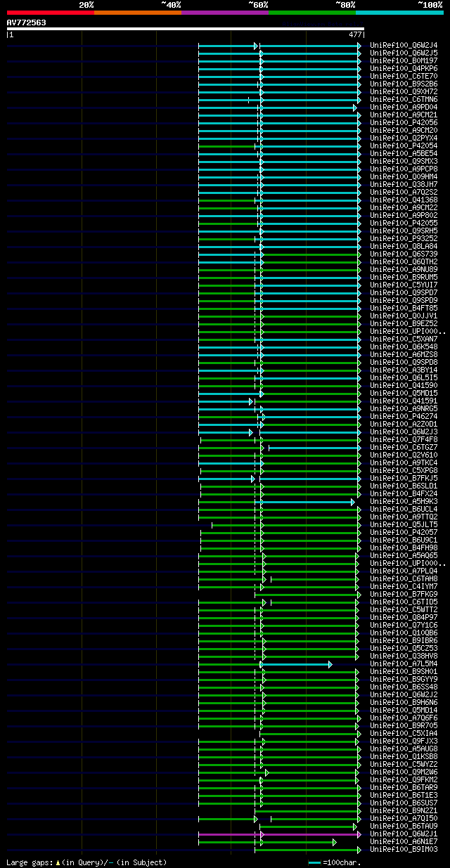450x868 pixels.
Task: Select the UniRef100_P93252 label
Action: [404, 239]
